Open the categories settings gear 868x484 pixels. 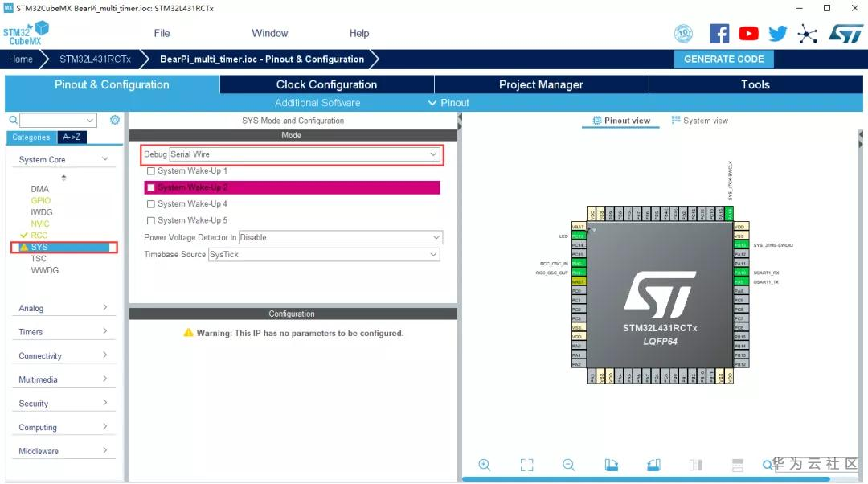click(115, 120)
